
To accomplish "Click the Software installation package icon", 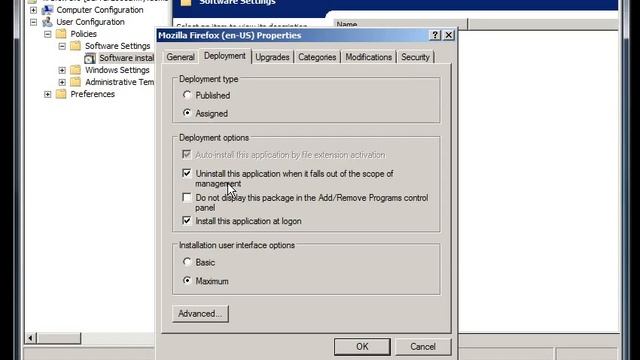I will pyautogui.click(x=90, y=58).
